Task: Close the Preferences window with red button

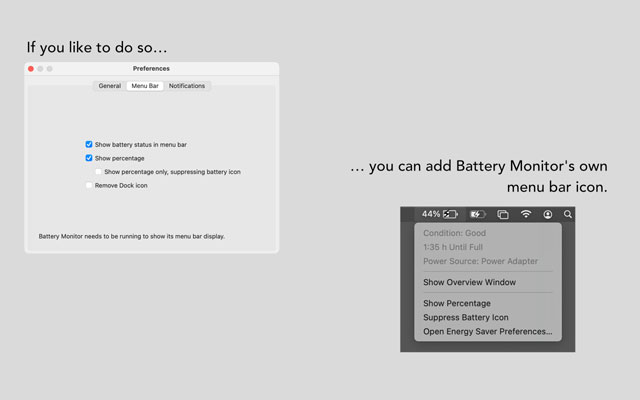Action: tap(31, 69)
